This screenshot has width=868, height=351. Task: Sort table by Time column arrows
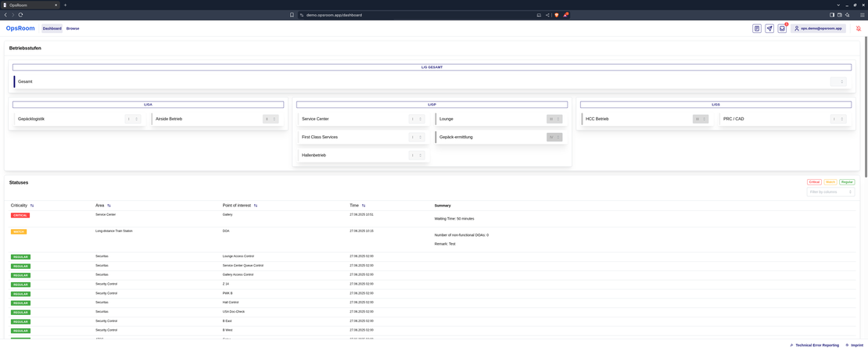[x=363, y=206]
